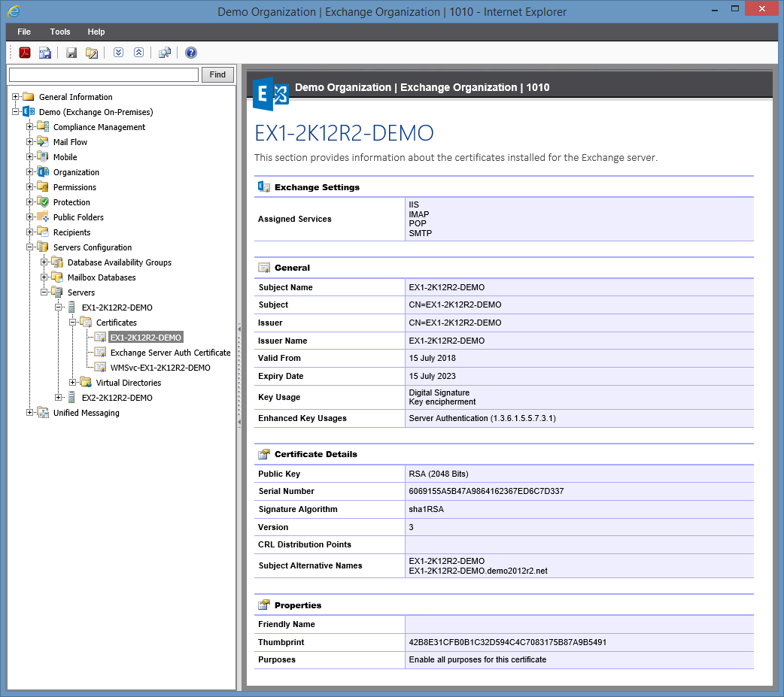Select the EX2-2K12R2-DEMO server item
The image size is (784, 697).
tap(117, 398)
